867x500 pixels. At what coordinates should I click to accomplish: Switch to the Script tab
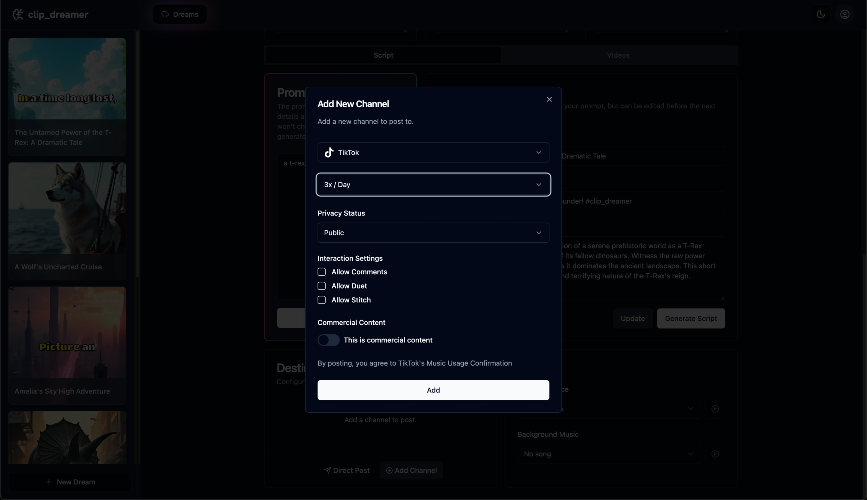point(383,55)
